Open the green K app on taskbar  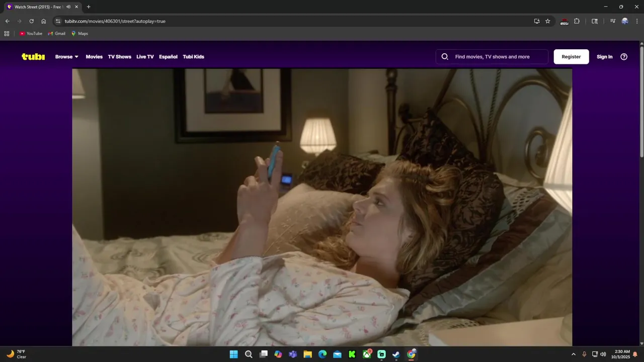point(352,354)
